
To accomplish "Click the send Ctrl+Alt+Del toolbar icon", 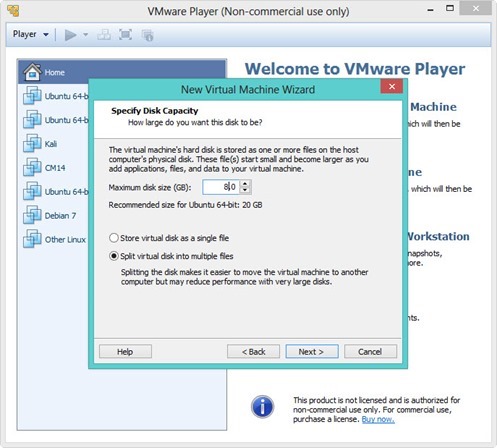I will pyautogui.click(x=104, y=35).
